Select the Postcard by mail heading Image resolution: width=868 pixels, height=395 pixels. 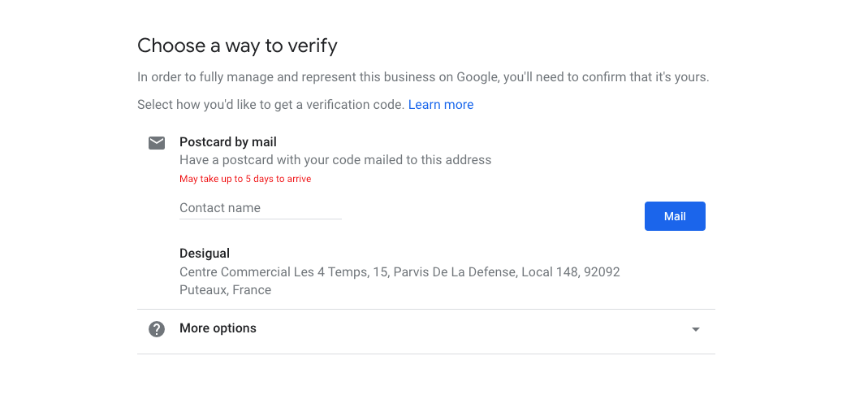click(228, 142)
